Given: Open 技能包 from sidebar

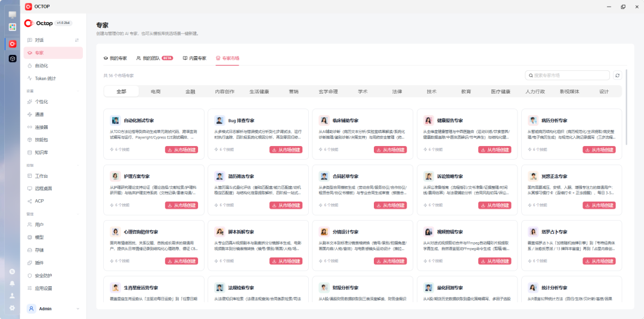Looking at the screenshot, I should coord(53,140).
